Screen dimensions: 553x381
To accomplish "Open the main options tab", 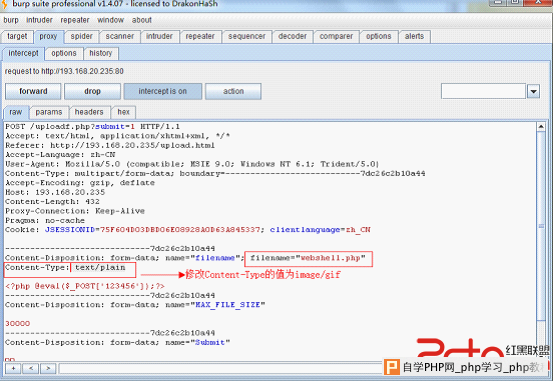I will pos(379,36).
